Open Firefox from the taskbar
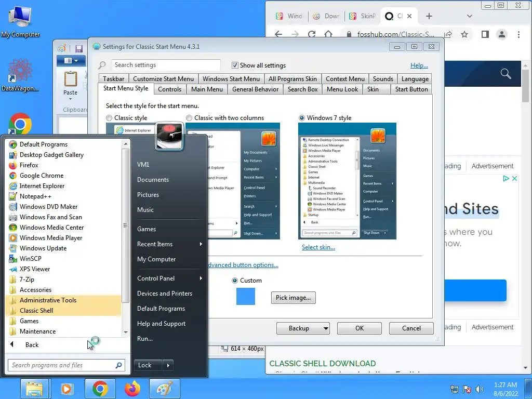Image resolution: width=532 pixels, height=399 pixels. 132,389
